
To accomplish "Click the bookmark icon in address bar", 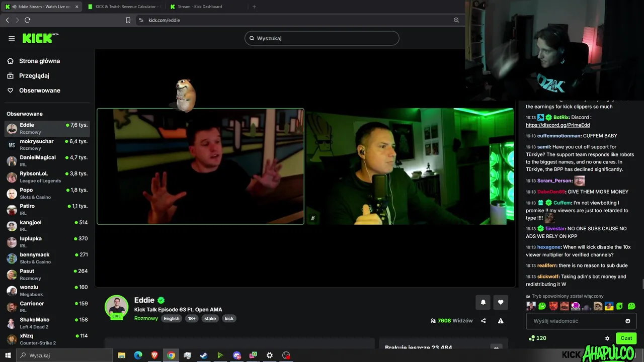I will click(x=128, y=20).
